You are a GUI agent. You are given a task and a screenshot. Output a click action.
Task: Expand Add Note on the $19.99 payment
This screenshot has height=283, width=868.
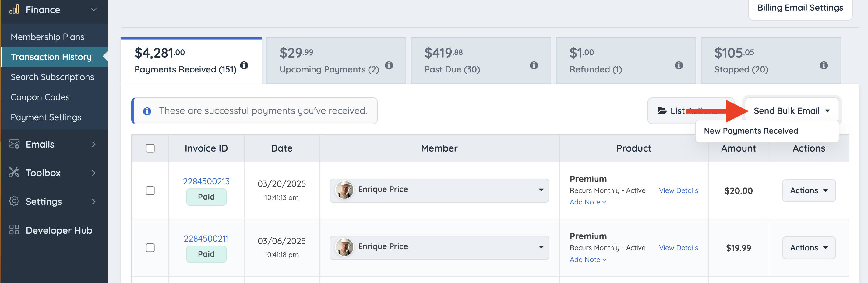(x=588, y=260)
